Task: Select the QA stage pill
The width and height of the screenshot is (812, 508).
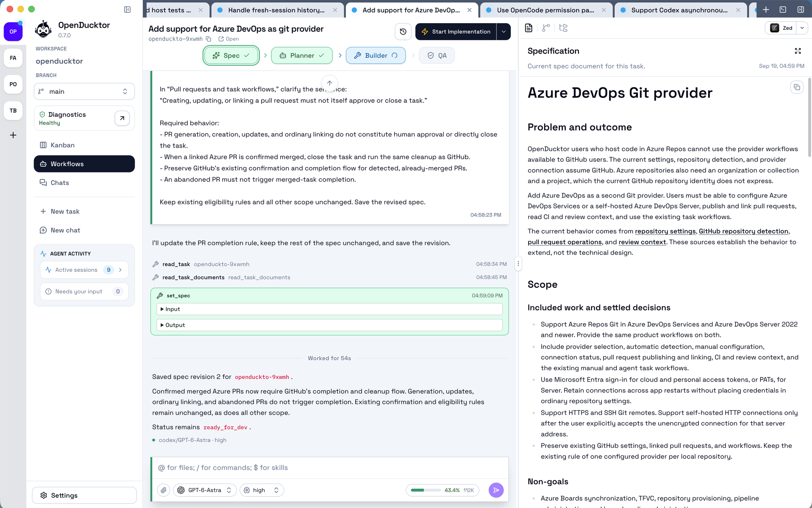Action: 437,56
